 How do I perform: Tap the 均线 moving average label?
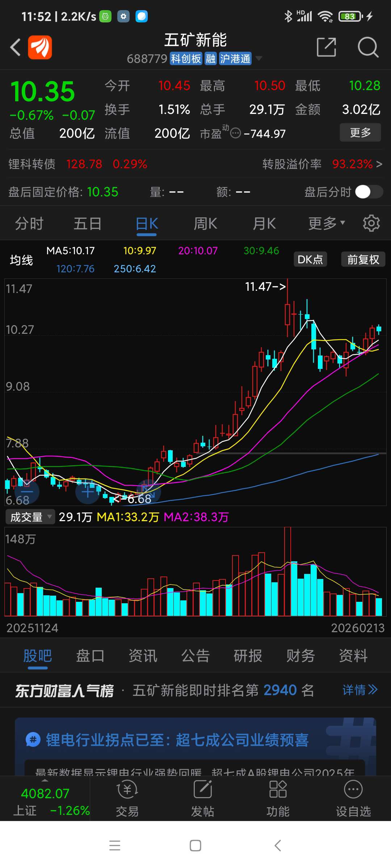coord(21,260)
